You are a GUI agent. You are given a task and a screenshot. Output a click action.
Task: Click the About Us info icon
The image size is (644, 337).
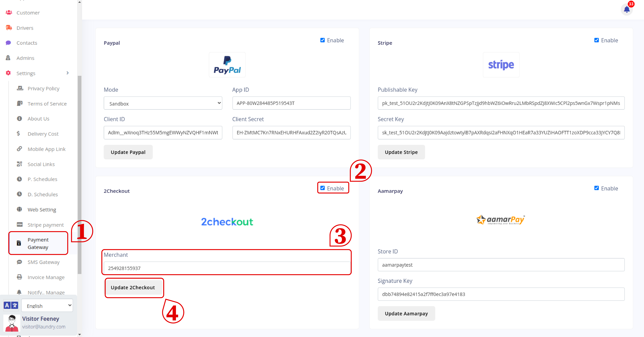pos(19,118)
